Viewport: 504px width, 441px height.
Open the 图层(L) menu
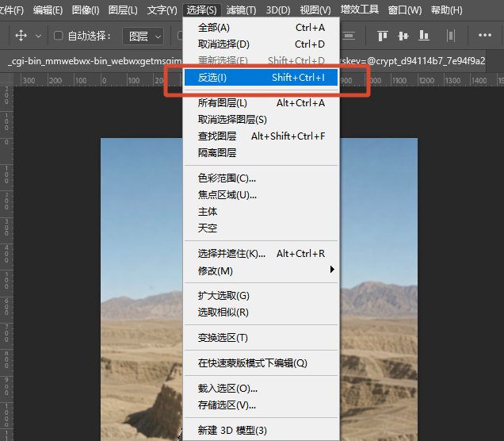click(123, 10)
